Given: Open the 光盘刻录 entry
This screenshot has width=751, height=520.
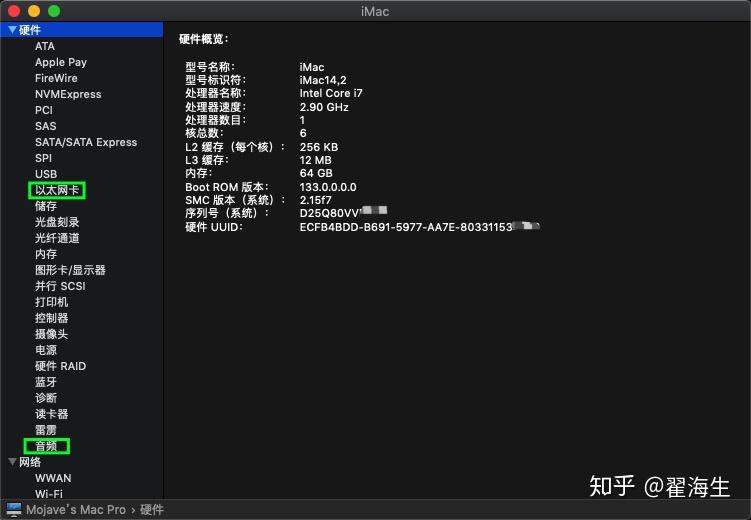Looking at the screenshot, I should pyautogui.click(x=57, y=222).
